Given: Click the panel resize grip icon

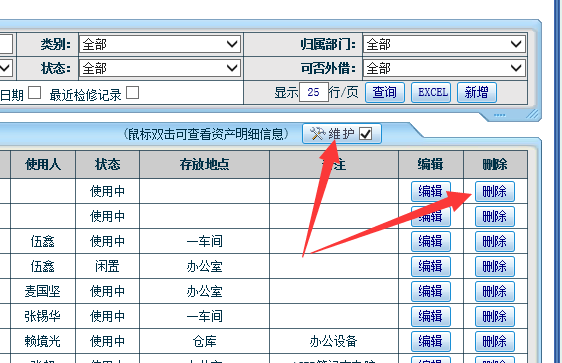Looking at the screenshot, I should click(533, 114).
